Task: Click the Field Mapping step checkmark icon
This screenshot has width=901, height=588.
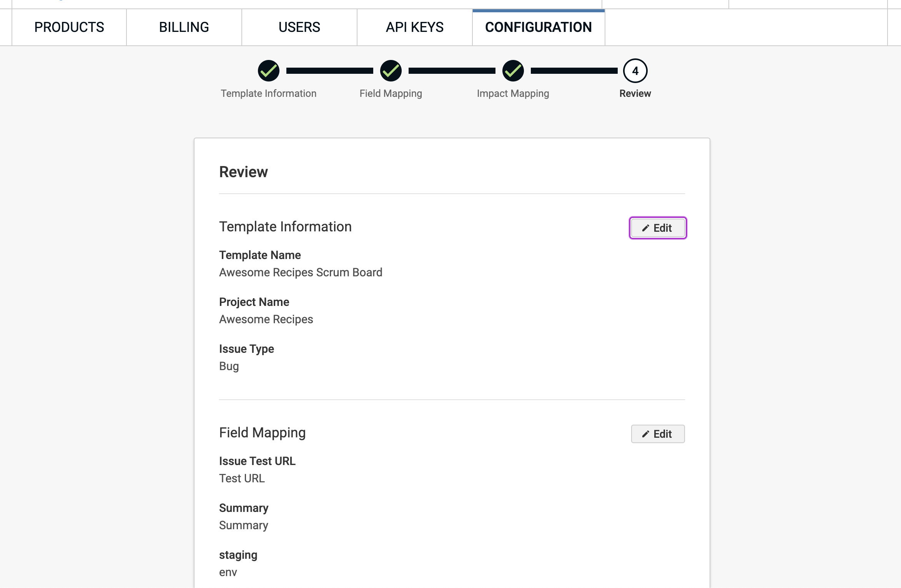Action: point(391,71)
